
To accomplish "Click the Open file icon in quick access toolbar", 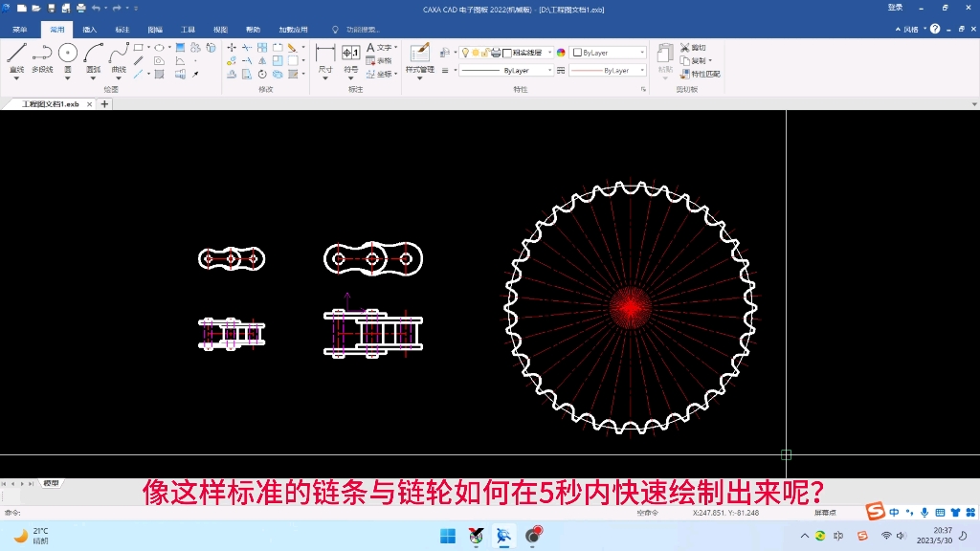I will click(36, 8).
